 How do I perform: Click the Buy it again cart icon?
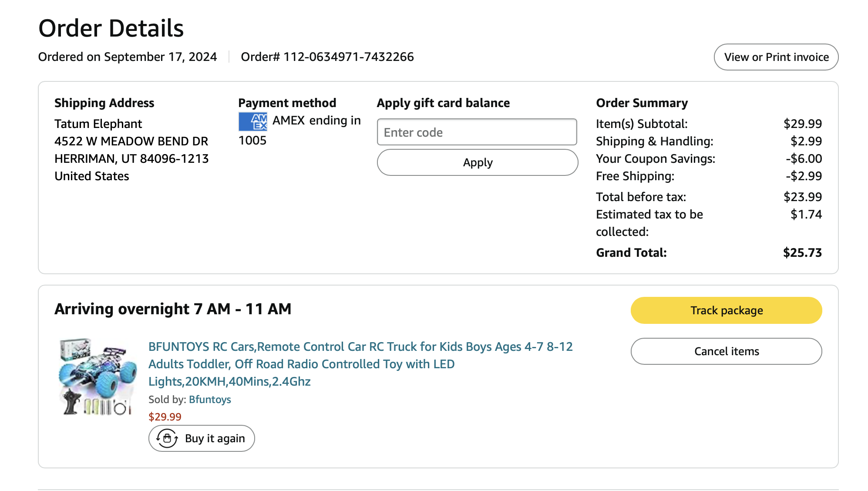pos(167,438)
